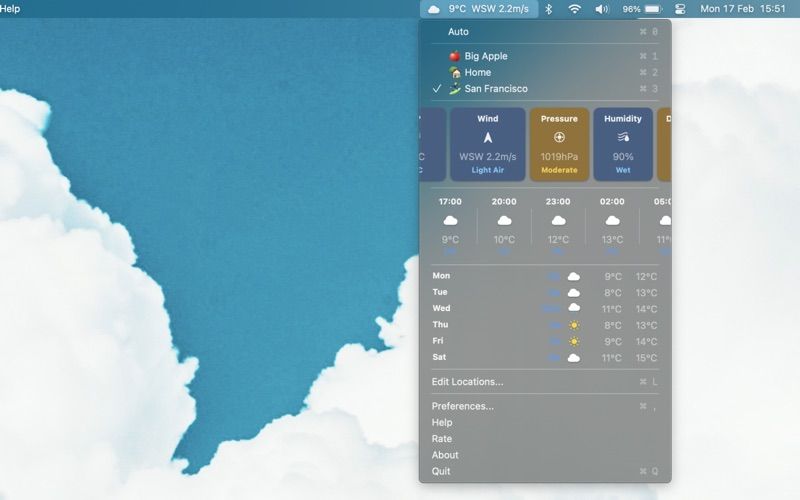Open the Wi-Fi menu bar icon

[x=574, y=9]
